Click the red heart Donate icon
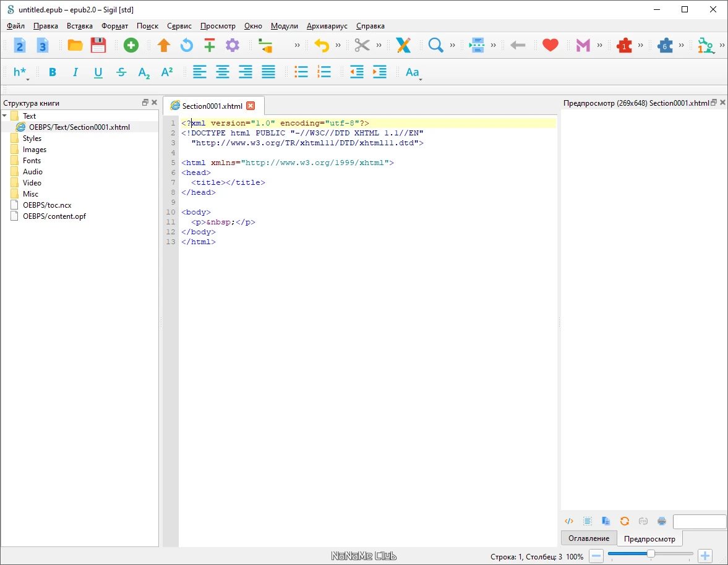 point(550,45)
